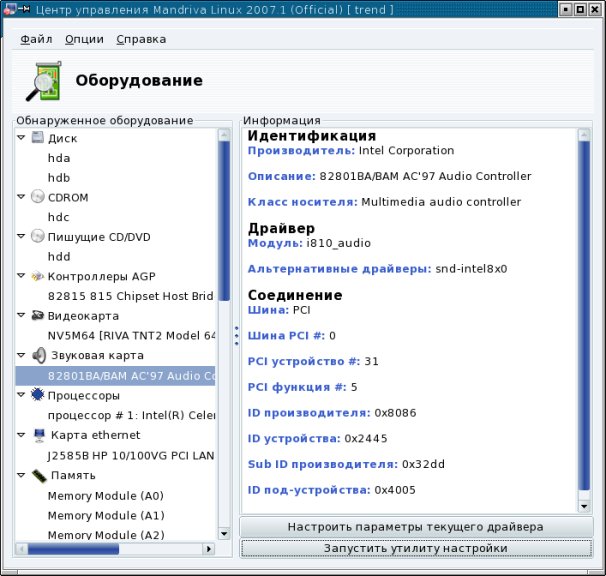Click hardware tree scroll down arrow
The image size is (606, 576).
click(224, 534)
